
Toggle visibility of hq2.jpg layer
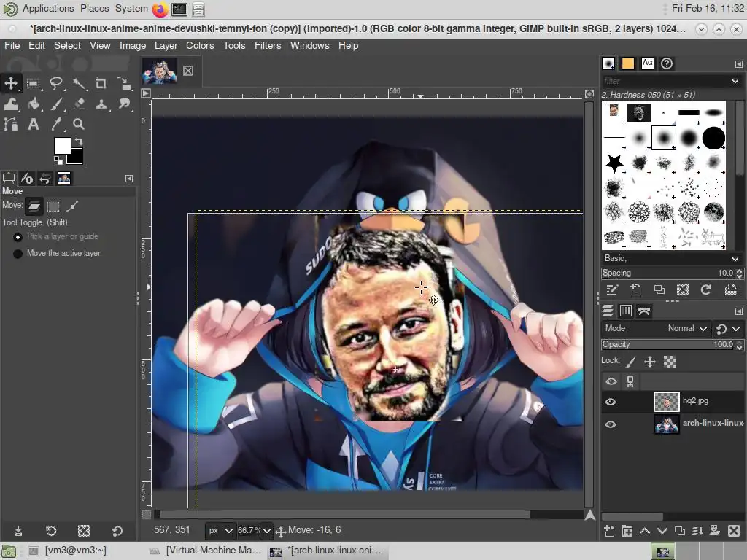(x=611, y=402)
